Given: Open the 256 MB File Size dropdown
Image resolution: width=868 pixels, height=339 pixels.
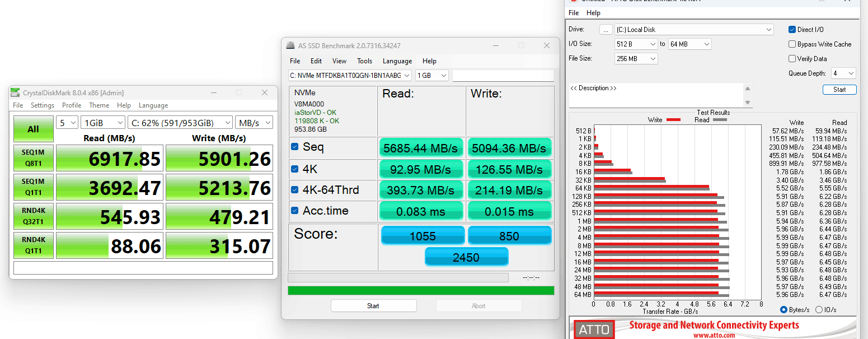Looking at the screenshot, I should tap(636, 59).
